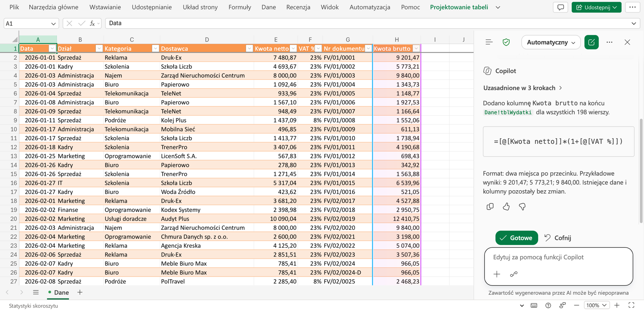The image size is (644, 310).
Task: Select the Dane sheet tab
Action: (58, 292)
